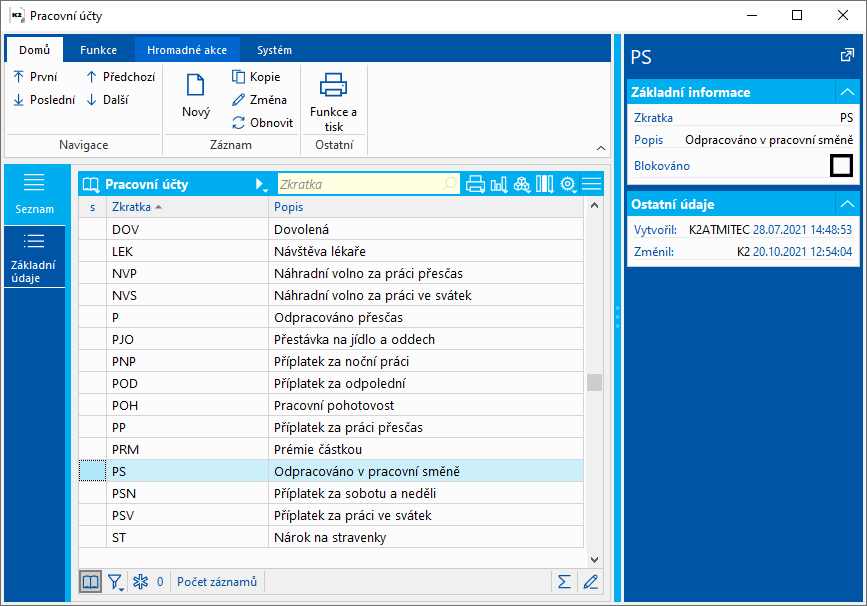Click the printer icon in the list toolbar
Image resolution: width=867 pixels, height=606 pixels.
[x=475, y=184]
